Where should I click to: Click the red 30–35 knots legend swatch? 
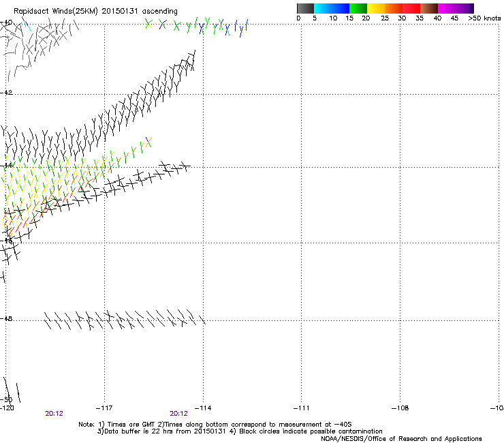point(411,8)
